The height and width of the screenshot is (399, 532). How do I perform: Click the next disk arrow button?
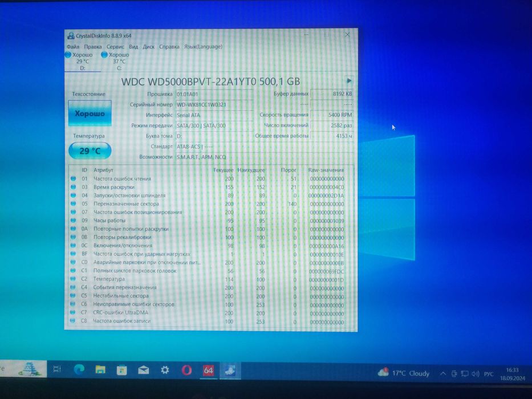tap(349, 81)
